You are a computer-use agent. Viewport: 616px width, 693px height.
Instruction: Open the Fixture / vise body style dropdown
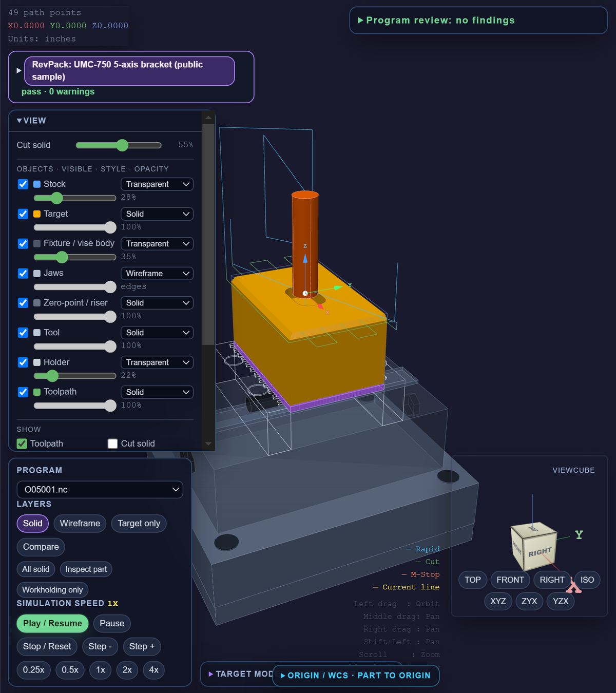pos(157,244)
